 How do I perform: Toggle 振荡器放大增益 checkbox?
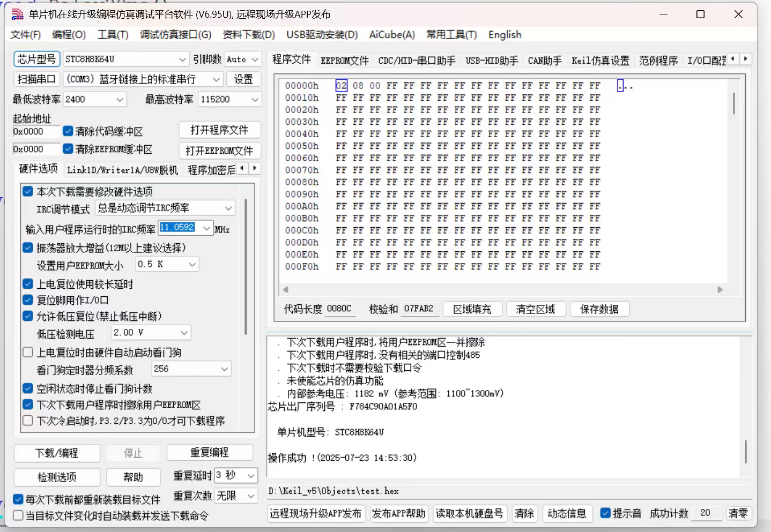(28, 248)
